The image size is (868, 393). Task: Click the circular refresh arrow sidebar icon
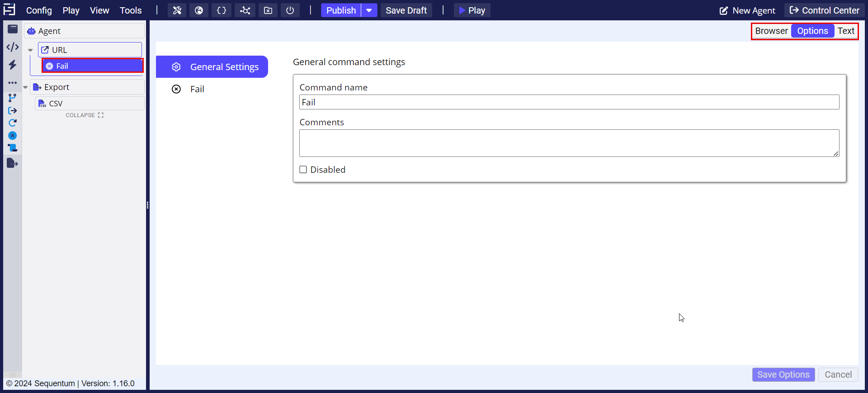click(13, 123)
